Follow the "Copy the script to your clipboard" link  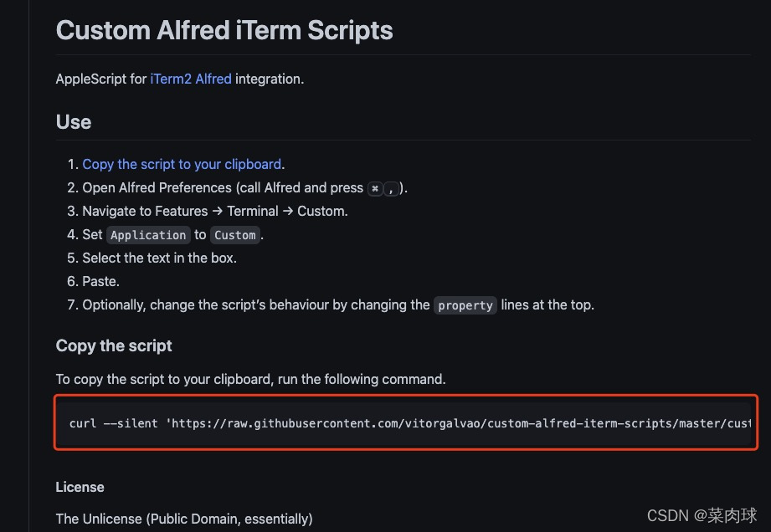(182, 164)
